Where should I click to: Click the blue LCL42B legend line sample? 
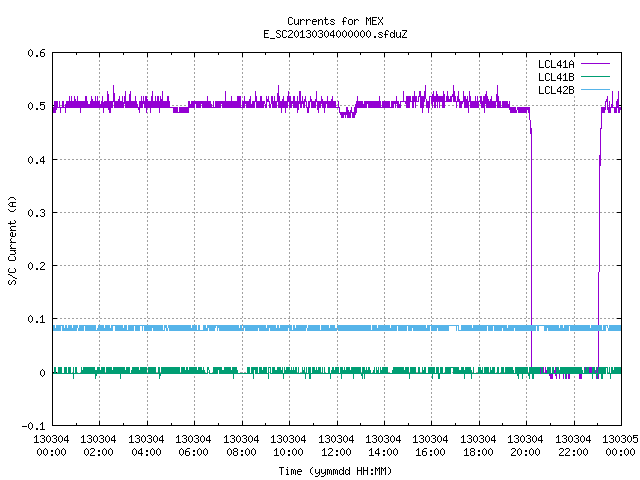[595, 90]
